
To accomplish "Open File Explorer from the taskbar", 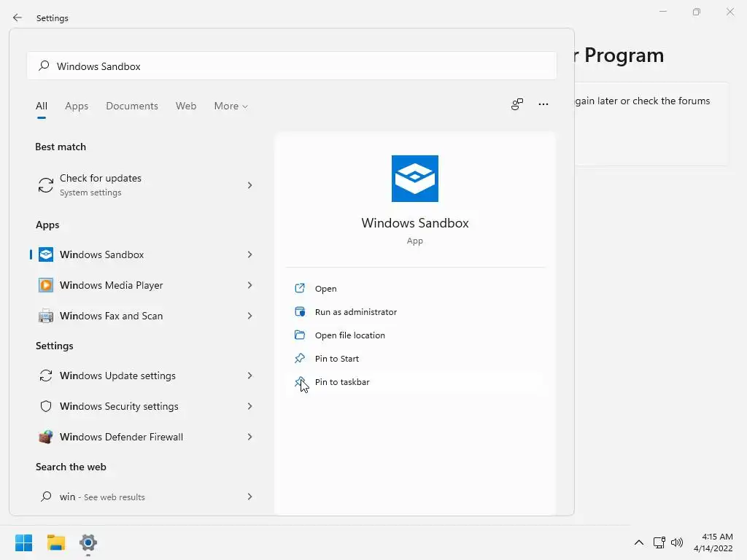I will pos(55,542).
